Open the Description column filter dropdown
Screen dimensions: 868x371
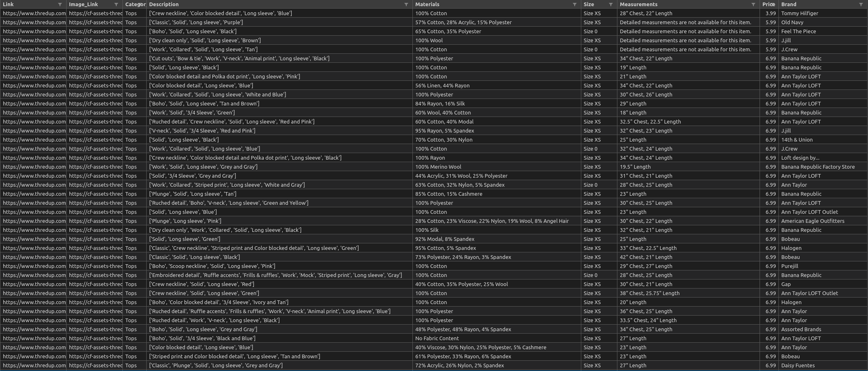406,5
